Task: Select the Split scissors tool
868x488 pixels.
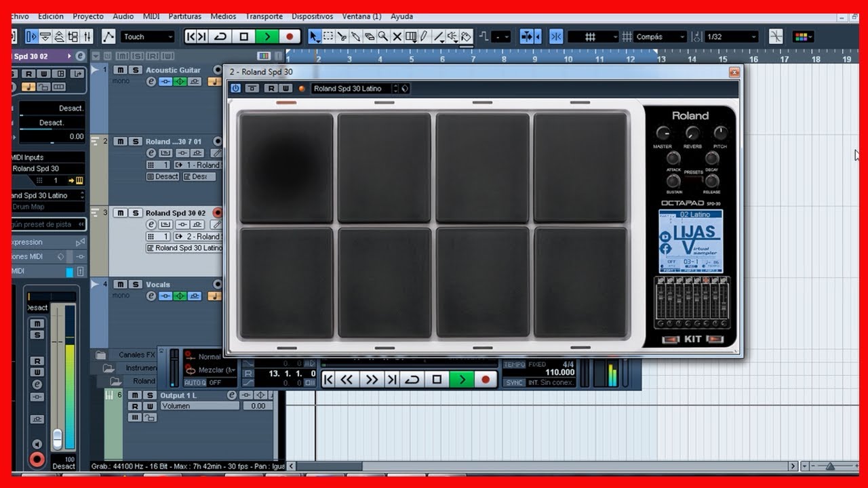Action: tap(342, 37)
